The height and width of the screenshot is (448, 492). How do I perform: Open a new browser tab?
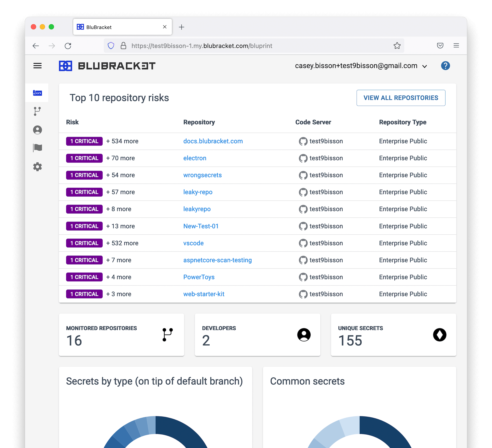(x=181, y=27)
